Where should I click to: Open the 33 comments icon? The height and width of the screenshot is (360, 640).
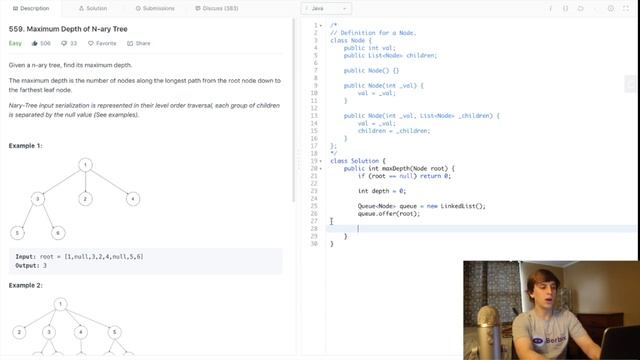coord(69,43)
